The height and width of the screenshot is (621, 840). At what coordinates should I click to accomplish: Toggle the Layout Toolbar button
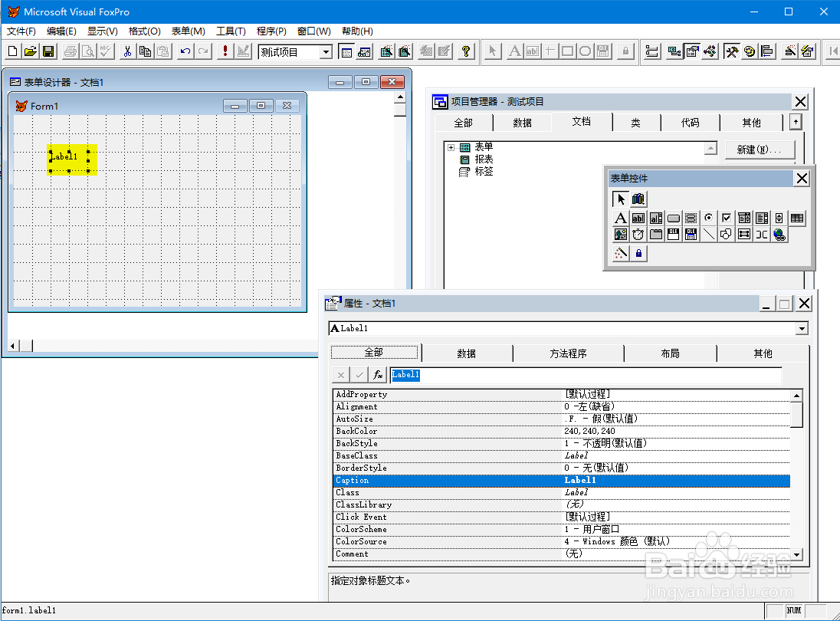click(767, 51)
